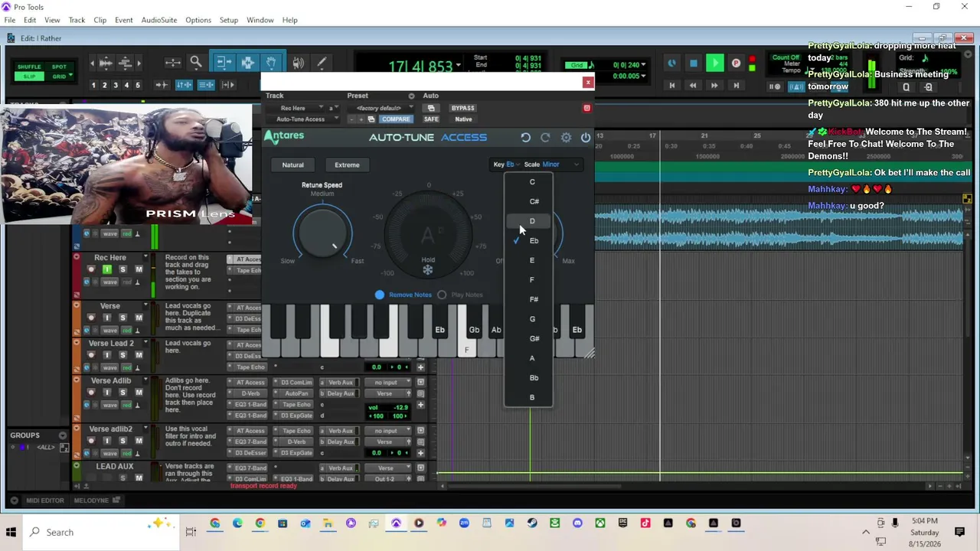Solo the Verse track

pos(122,318)
